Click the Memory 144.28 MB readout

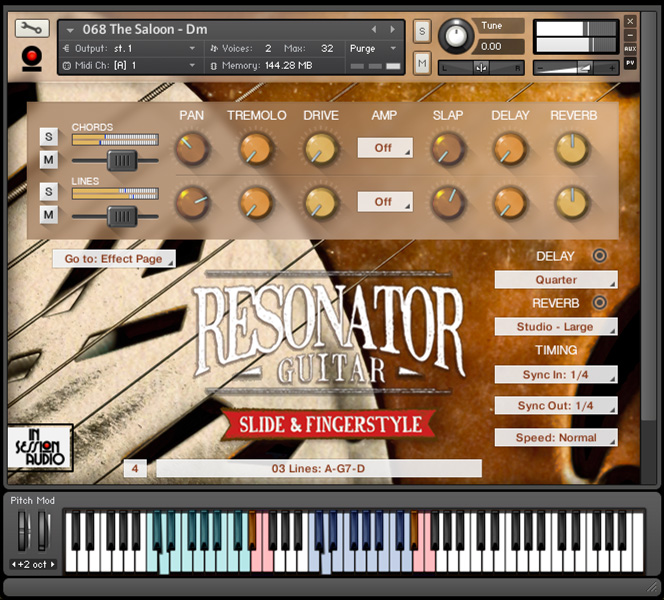[x=268, y=66]
